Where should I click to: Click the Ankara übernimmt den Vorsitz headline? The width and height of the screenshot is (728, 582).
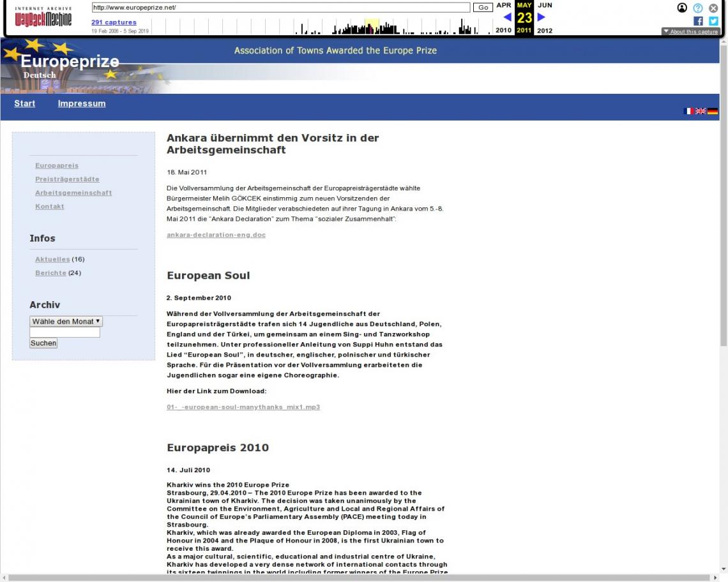click(273, 144)
